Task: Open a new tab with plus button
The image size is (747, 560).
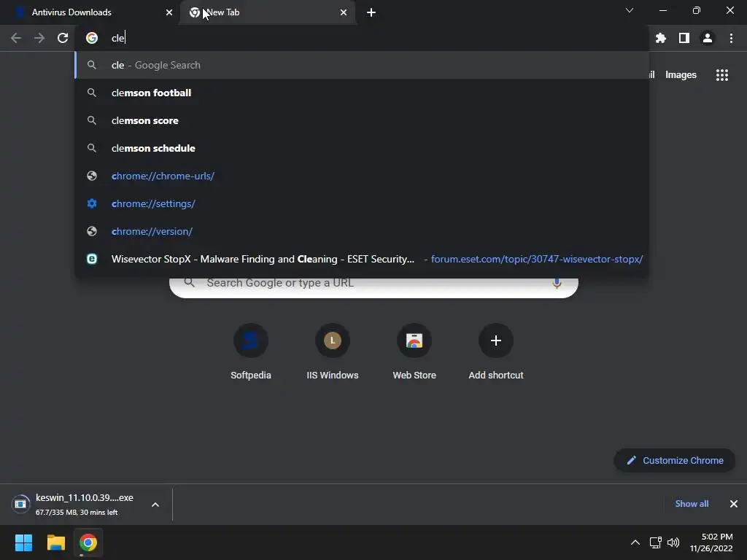Action: click(371, 12)
